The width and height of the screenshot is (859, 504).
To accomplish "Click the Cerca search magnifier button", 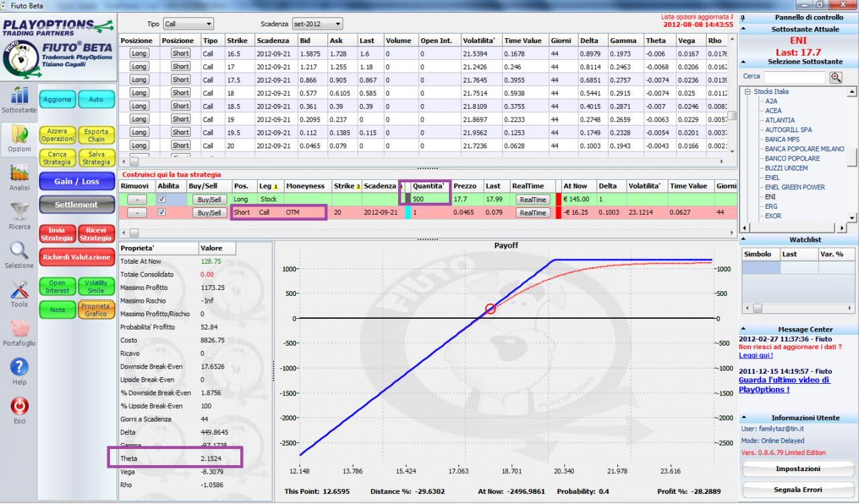I will click(836, 77).
